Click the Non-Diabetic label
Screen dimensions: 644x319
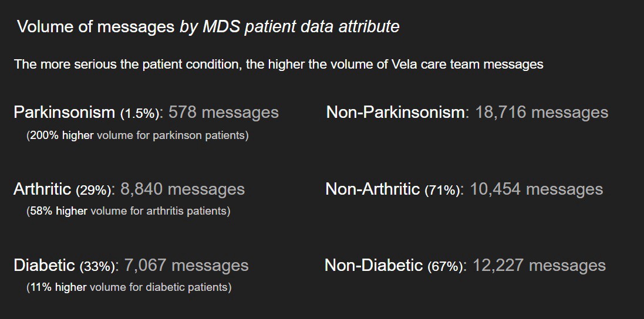point(374,265)
